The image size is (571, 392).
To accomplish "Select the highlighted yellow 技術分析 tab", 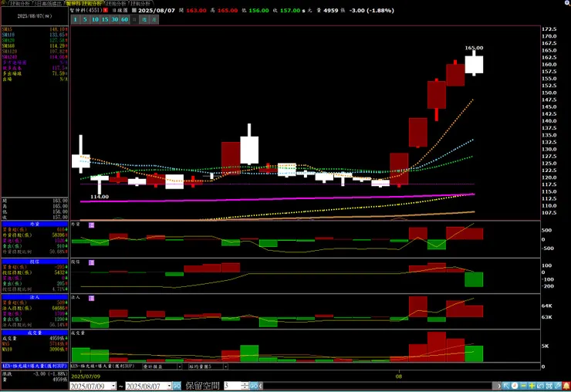I will click(x=84, y=3).
